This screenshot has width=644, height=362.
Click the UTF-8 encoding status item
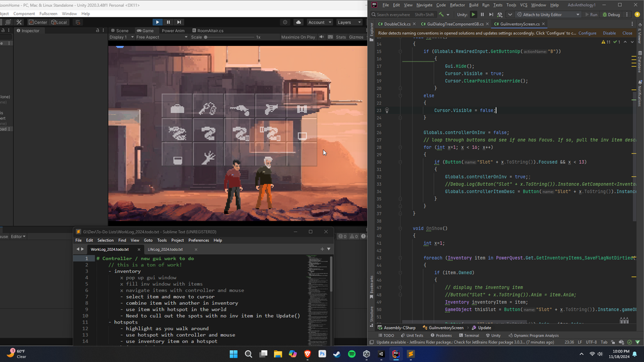(591, 342)
